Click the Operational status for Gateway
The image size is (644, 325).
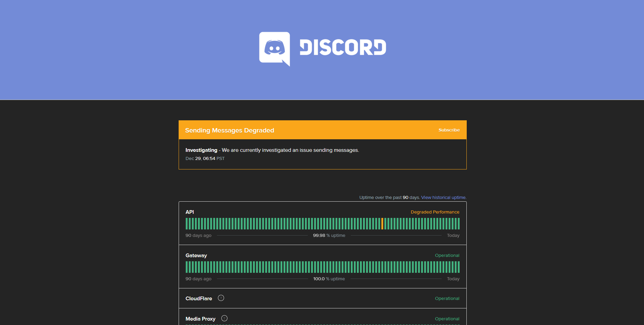447,255
